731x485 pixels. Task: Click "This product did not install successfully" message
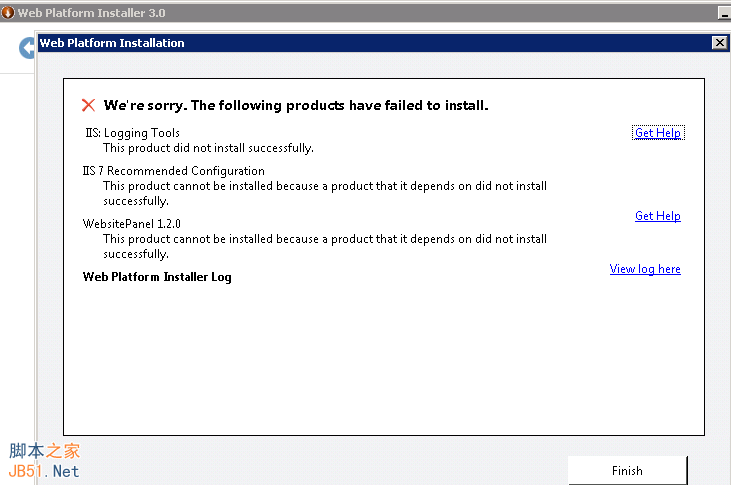click(x=208, y=148)
